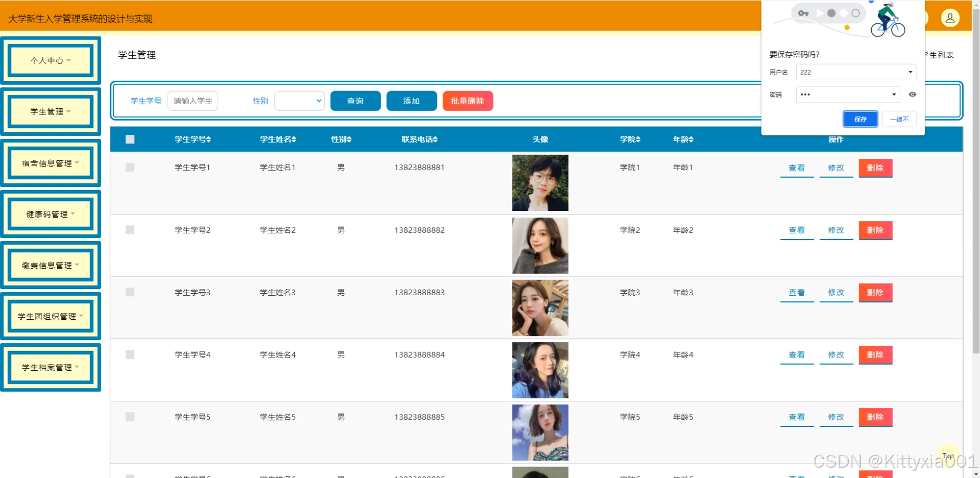Sort by 年龄 column arrows
The width and height of the screenshot is (980, 478).
click(x=691, y=140)
